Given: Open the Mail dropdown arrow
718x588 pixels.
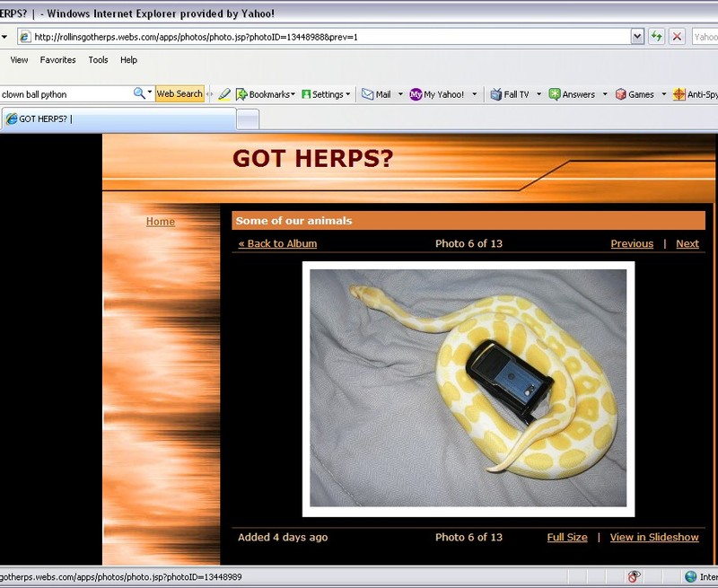Looking at the screenshot, I should (400, 94).
